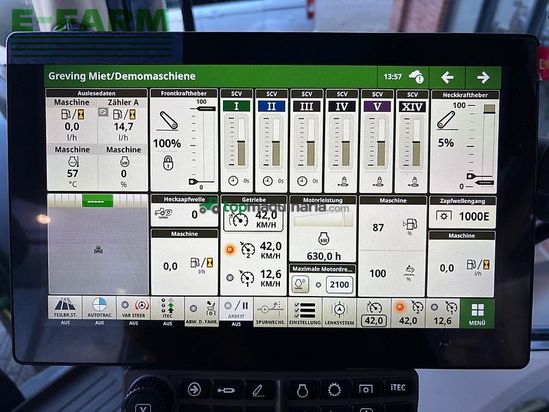Open the Frontkraftheber hitch arm icon
The height and width of the screenshot is (412, 549).
coord(168,120)
